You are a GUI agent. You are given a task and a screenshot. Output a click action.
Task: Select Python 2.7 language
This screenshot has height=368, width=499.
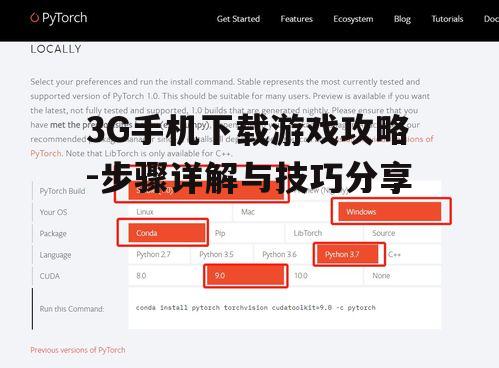[159, 254]
